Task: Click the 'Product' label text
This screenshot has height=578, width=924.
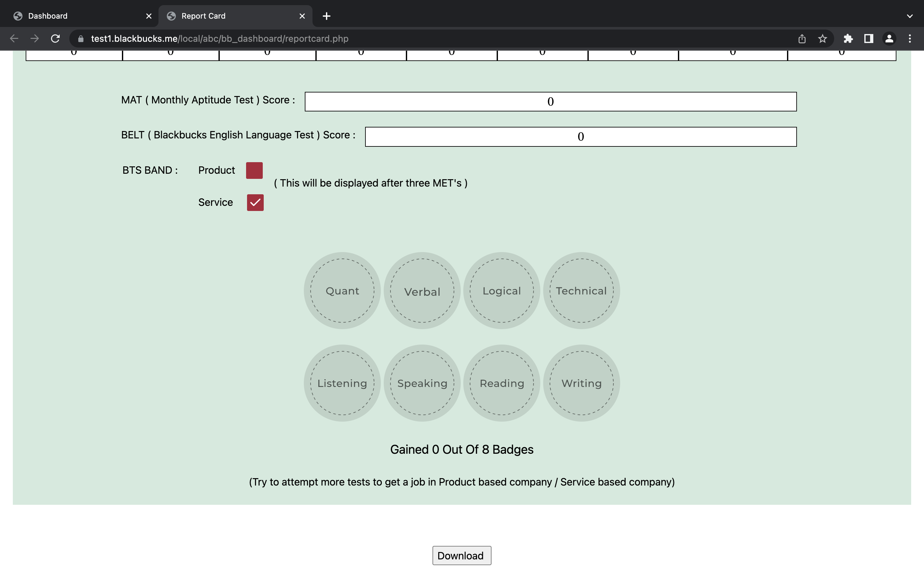Action: pos(217,170)
